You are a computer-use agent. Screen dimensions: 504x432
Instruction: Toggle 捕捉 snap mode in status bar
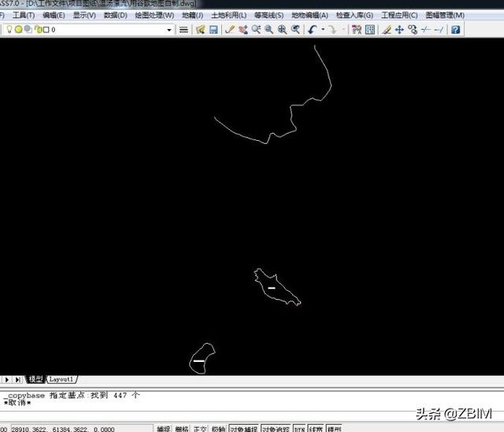(x=164, y=429)
